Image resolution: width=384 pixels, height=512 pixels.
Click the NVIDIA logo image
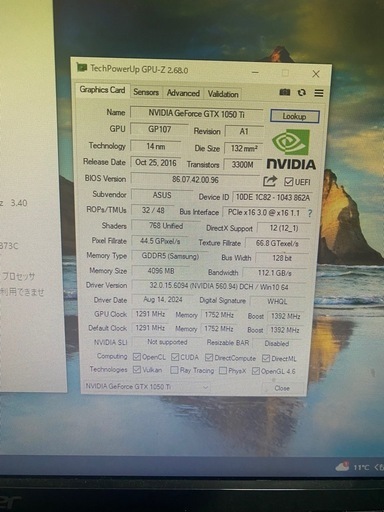tap(291, 149)
